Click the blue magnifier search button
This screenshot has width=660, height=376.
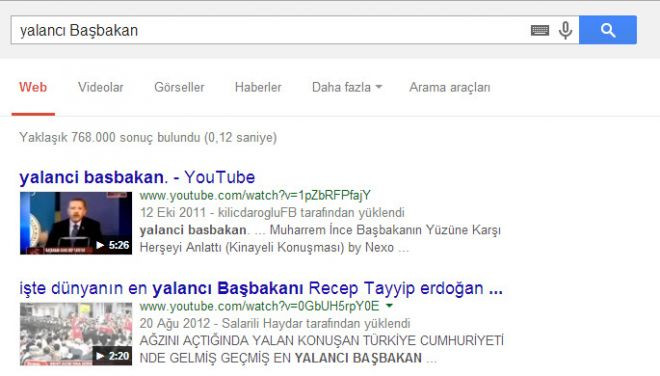(x=608, y=30)
